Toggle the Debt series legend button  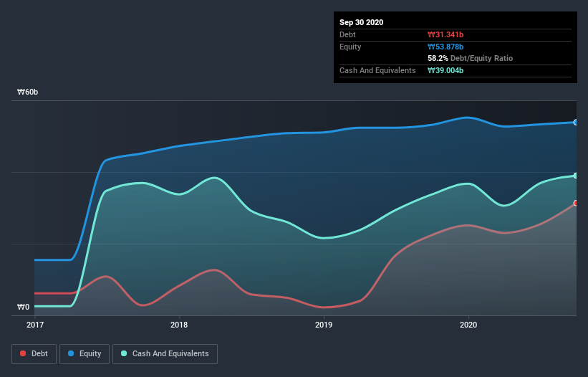pyautogui.click(x=34, y=354)
